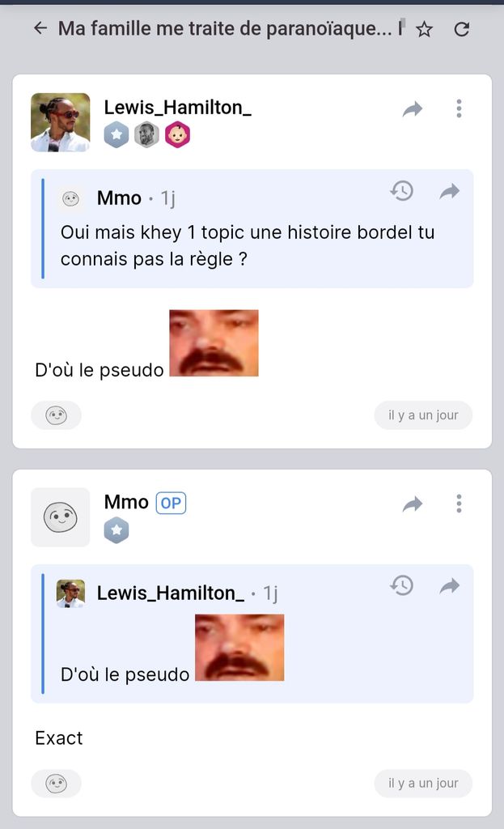Open Lewis_Hamilton_ profile picture in first post
Screen dimensions: 504x829
pyautogui.click(x=60, y=122)
